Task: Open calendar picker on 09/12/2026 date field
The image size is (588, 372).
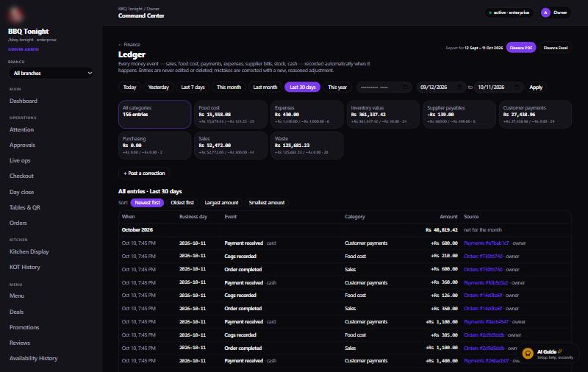Action: coord(459,87)
